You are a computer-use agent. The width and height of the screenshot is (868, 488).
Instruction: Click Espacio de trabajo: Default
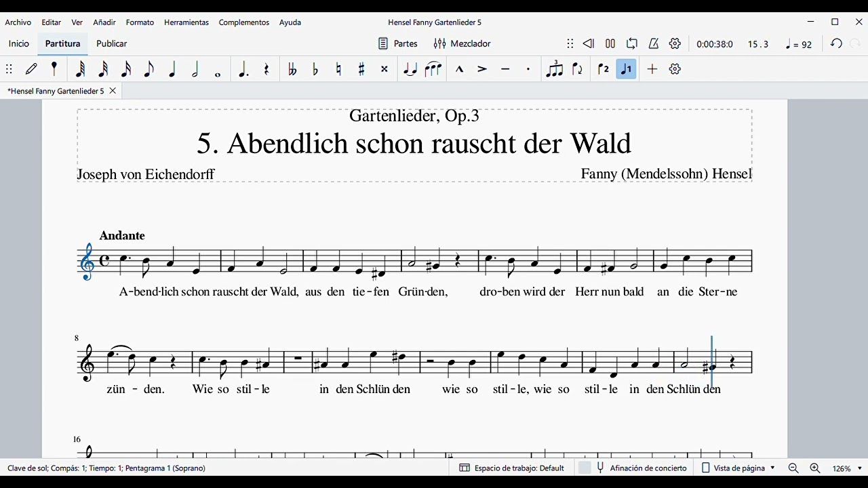(512, 468)
